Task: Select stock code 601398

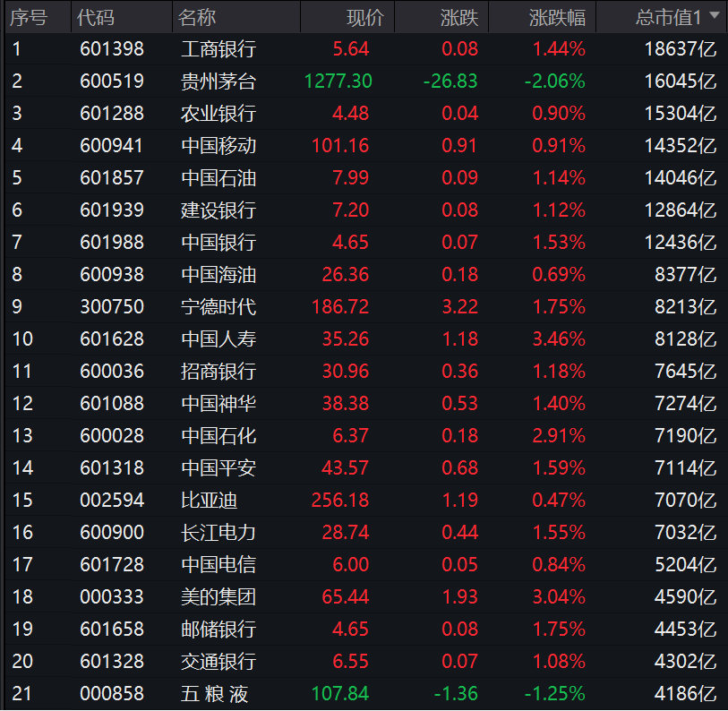Action: [112, 48]
